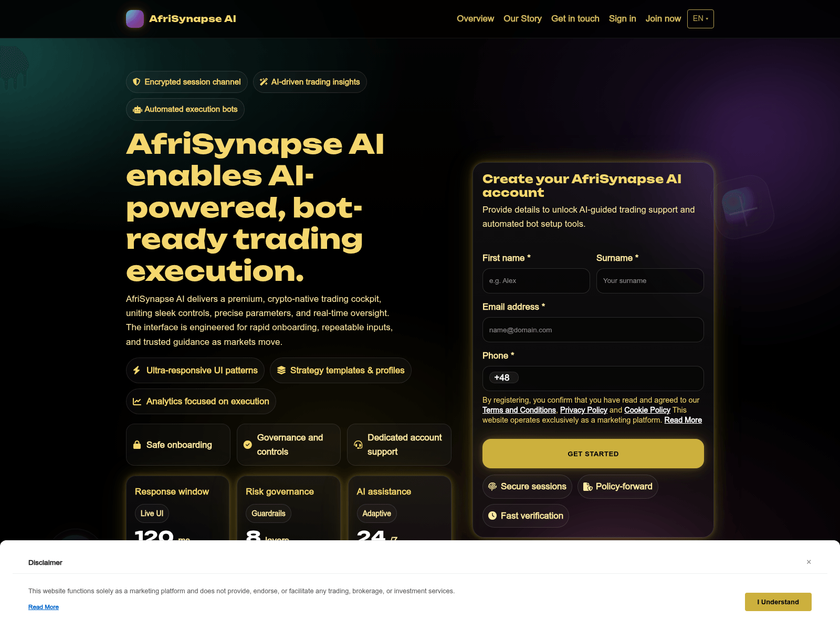This screenshot has width=840, height=630.
Task: Click the GET STARTED button
Action: [x=593, y=454]
